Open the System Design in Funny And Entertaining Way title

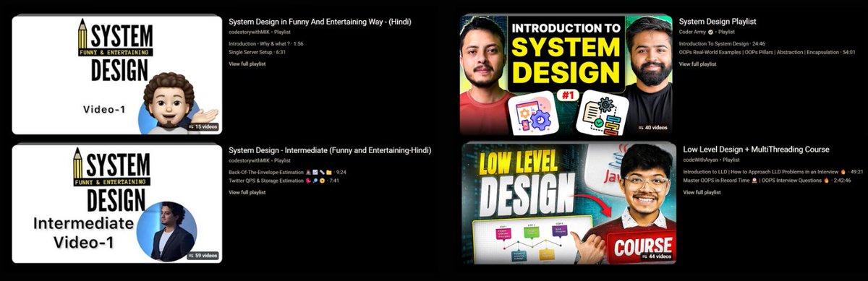[x=320, y=22]
